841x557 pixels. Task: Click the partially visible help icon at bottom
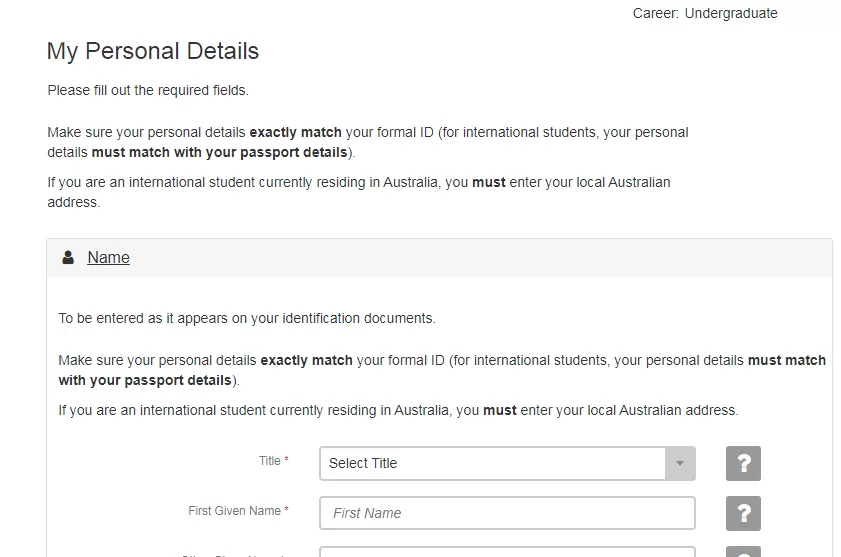[x=743, y=552]
